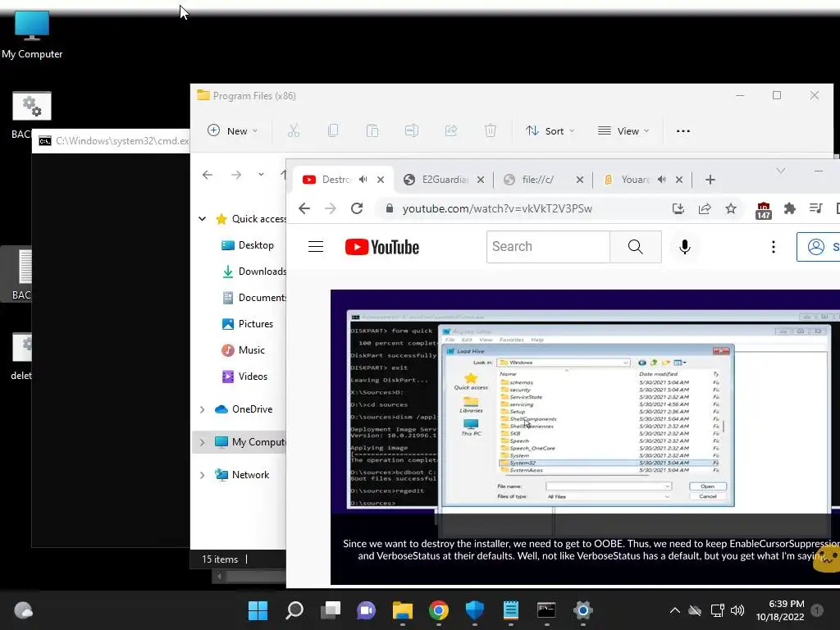Expand Network tree node
The image size is (840, 630).
coord(202,475)
